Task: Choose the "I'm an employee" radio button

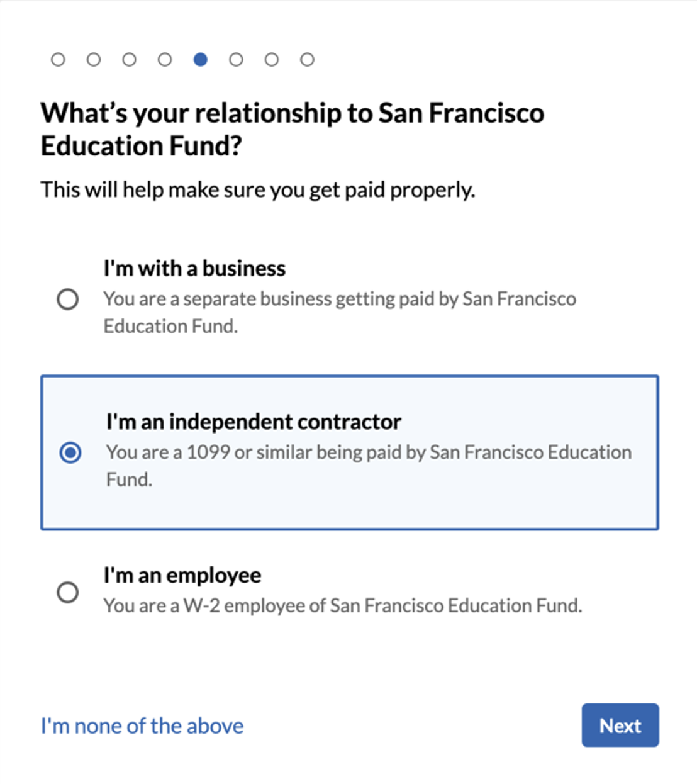Action: (x=68, y=592)
